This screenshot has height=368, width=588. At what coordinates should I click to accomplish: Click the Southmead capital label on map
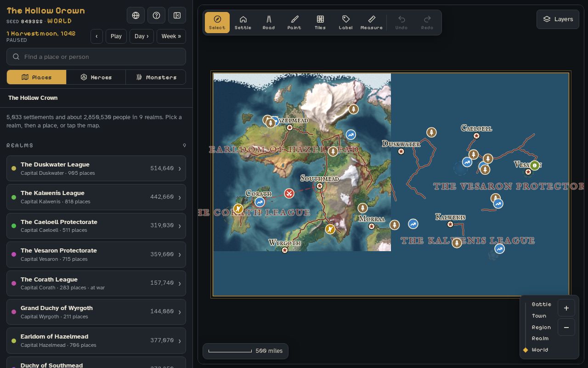pos(320,178)
